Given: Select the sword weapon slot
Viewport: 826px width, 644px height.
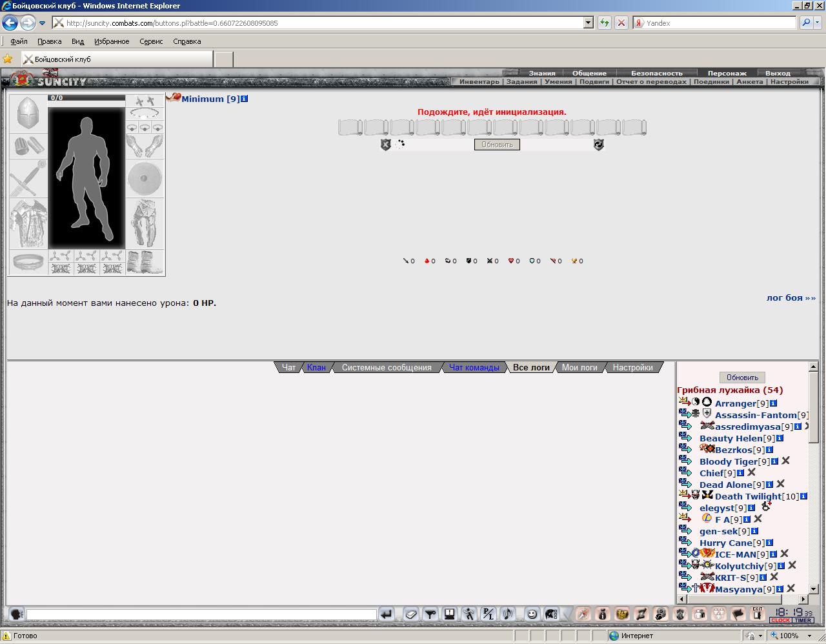Looking at the screenshot, I should pos(28,178).
